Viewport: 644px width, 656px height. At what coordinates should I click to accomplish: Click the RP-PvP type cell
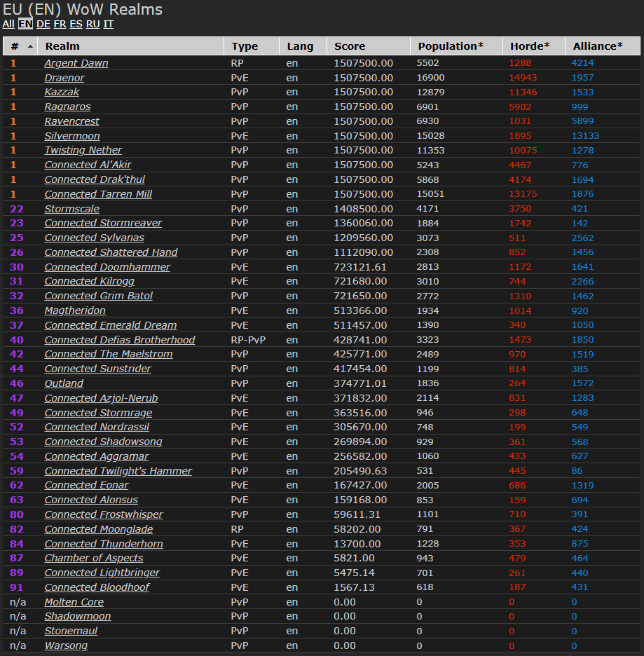248,340
